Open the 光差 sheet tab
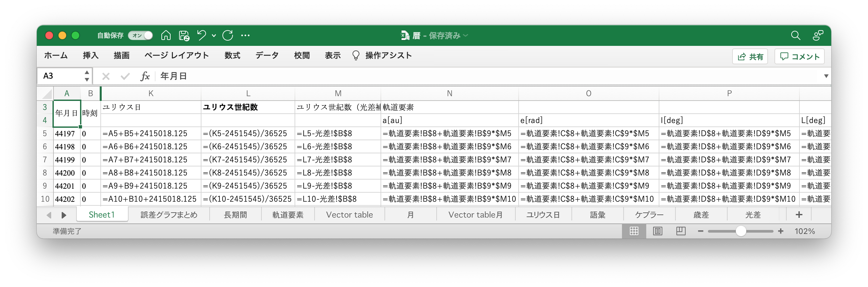This screenshot has width=868, height=287. [x=753, y=215]
